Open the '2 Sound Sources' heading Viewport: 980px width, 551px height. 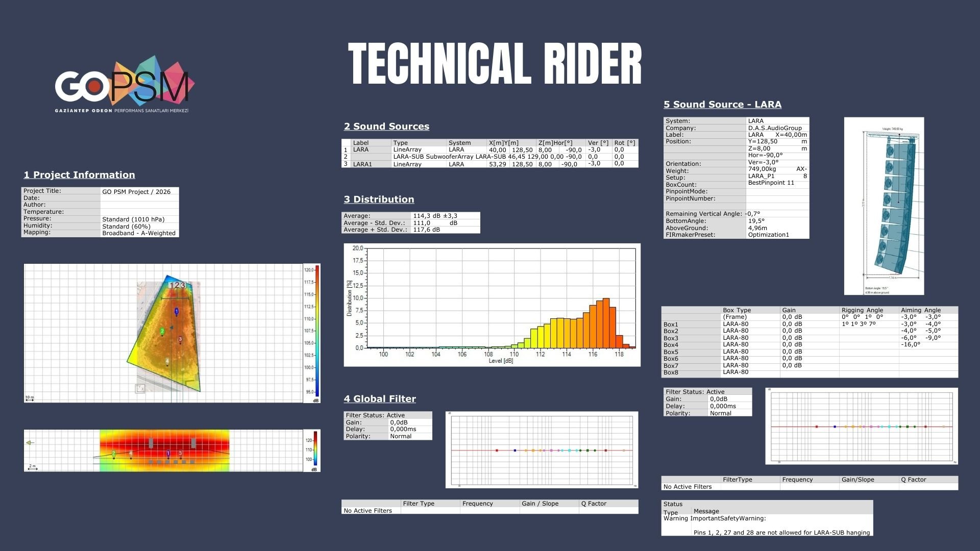(386, 127)
